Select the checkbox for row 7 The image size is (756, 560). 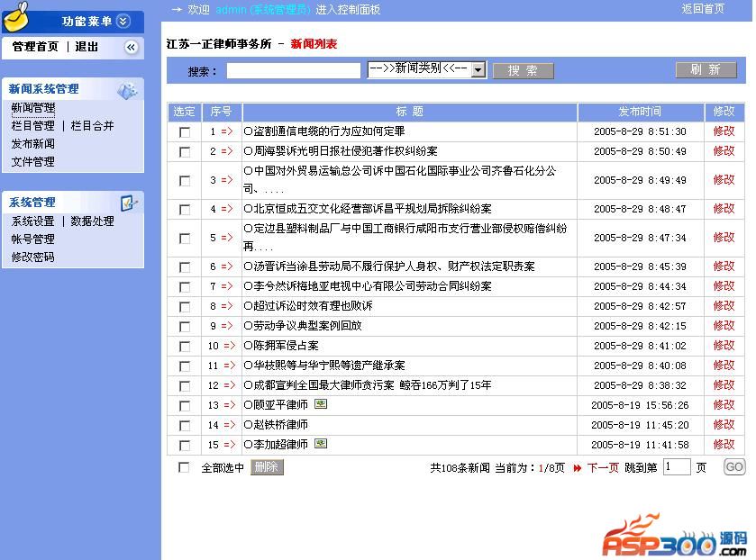185,287
